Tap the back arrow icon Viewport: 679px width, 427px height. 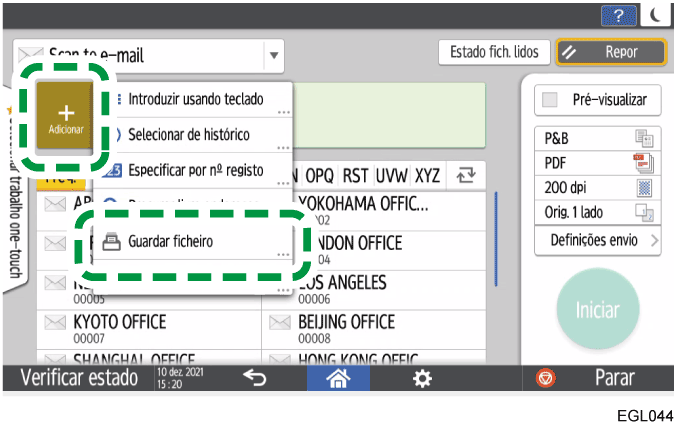254,379
